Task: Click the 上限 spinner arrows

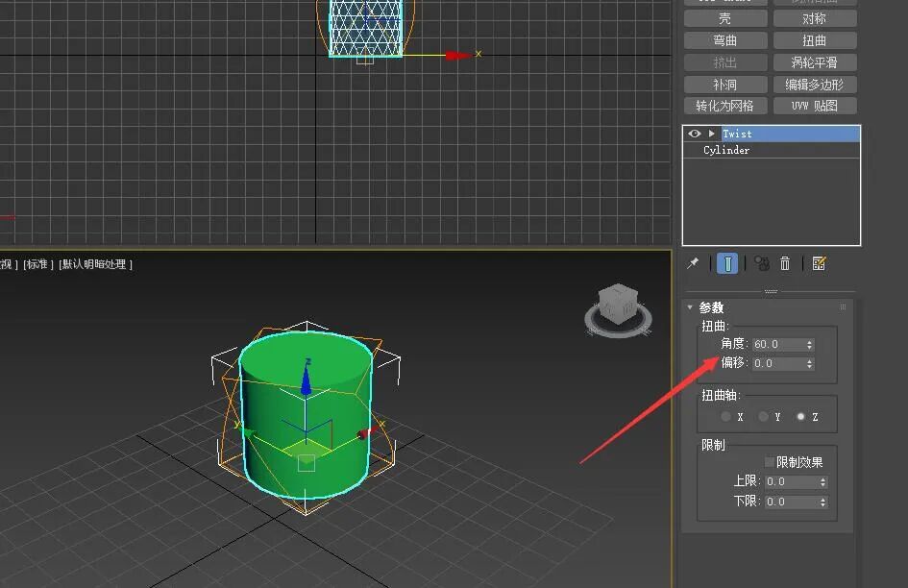Action: [x=822, y=482]
